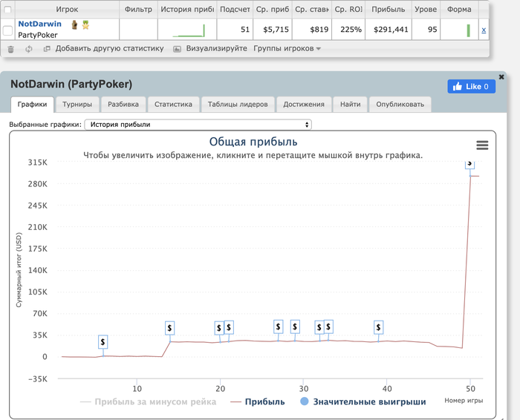Tick the select-all checkbox in table header
The width and height of the screenshot is (520, 420).
pos(7,9)
